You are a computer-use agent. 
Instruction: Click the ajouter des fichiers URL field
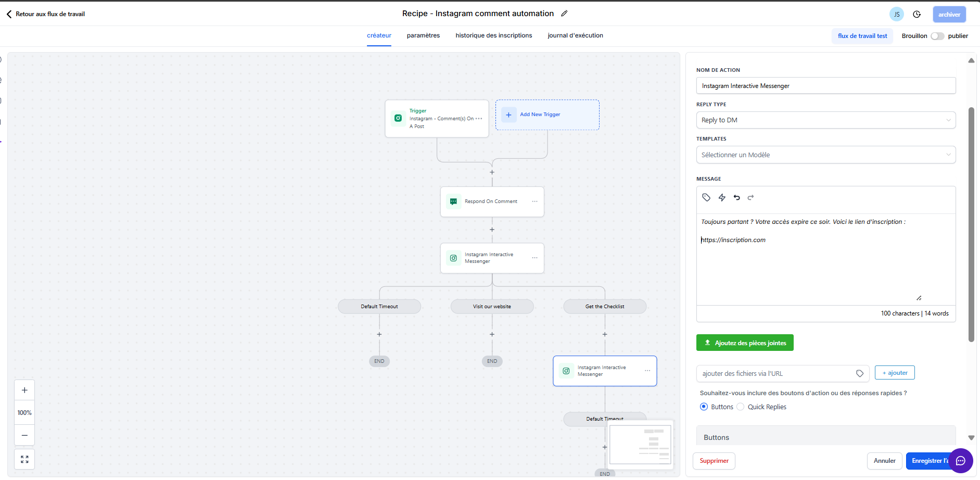point(775,373)
